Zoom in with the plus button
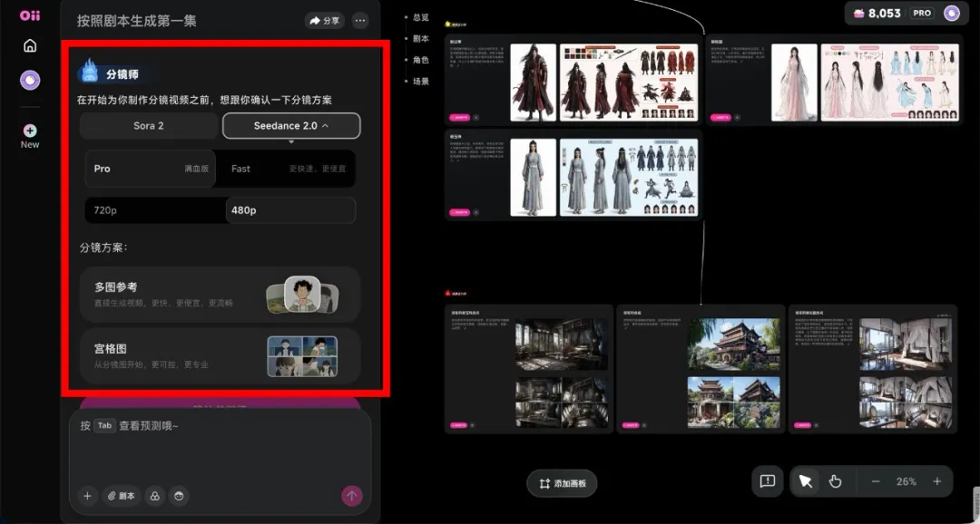The height and width of the screenshot is (524, 980). coord(936,481)
